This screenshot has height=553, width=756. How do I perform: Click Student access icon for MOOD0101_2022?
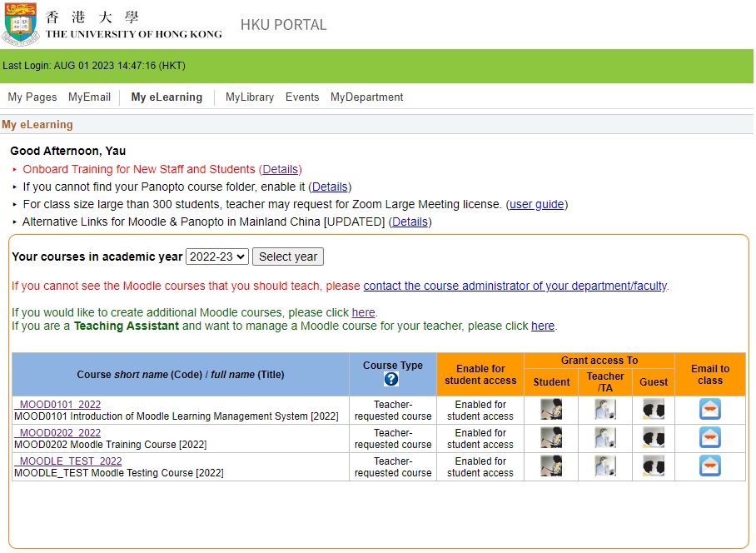551,409
